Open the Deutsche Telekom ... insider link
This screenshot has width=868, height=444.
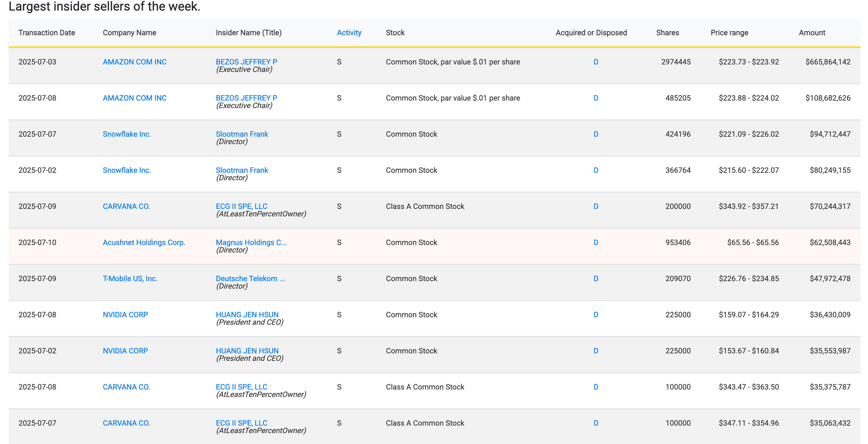[x=250, y=279]
